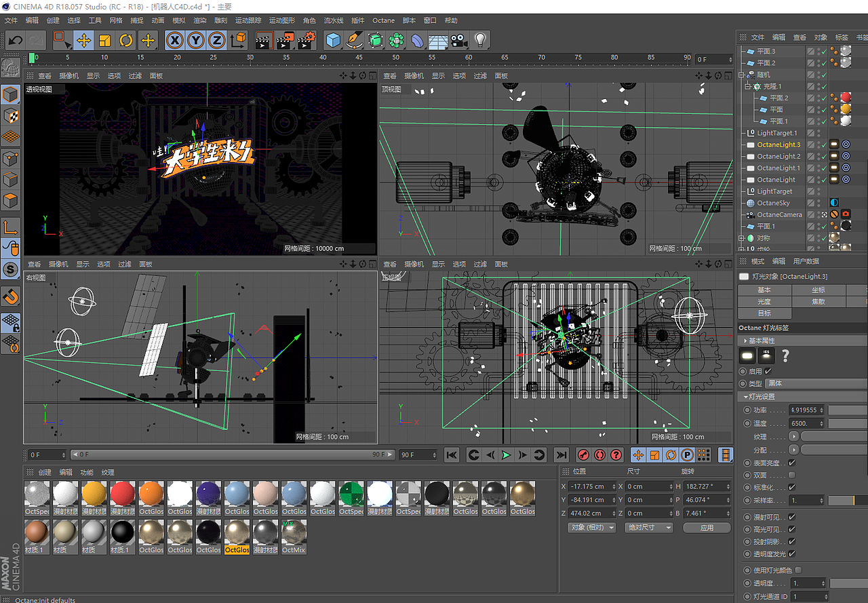Open the Deformer (bend) objects icon
Image resolution: width=868 pixels, height=603 pixels.
click(418, 41)
